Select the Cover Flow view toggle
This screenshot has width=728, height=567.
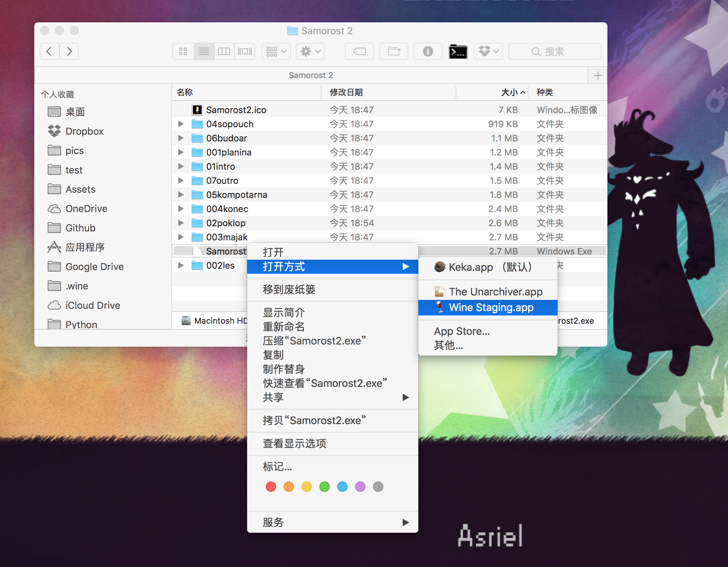245,51
